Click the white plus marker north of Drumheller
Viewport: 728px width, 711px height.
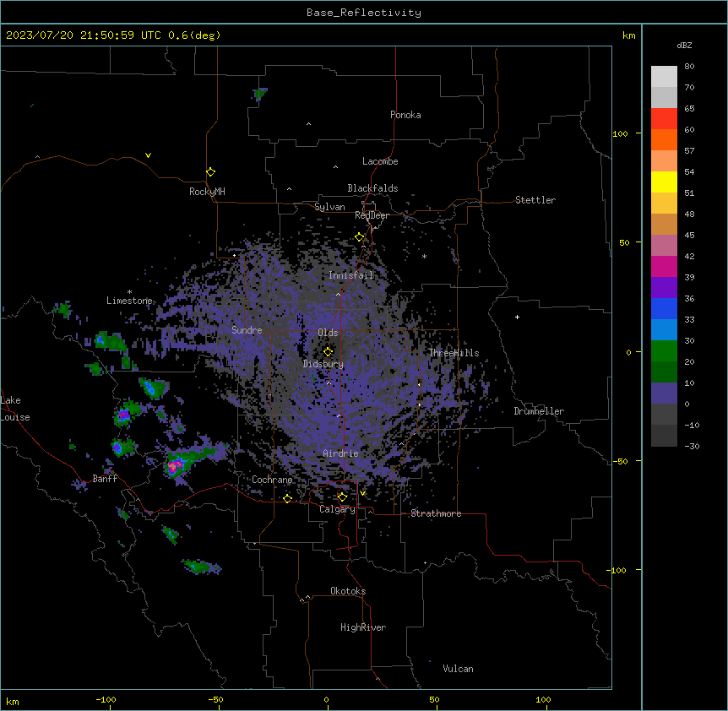(x=517, y=317)
